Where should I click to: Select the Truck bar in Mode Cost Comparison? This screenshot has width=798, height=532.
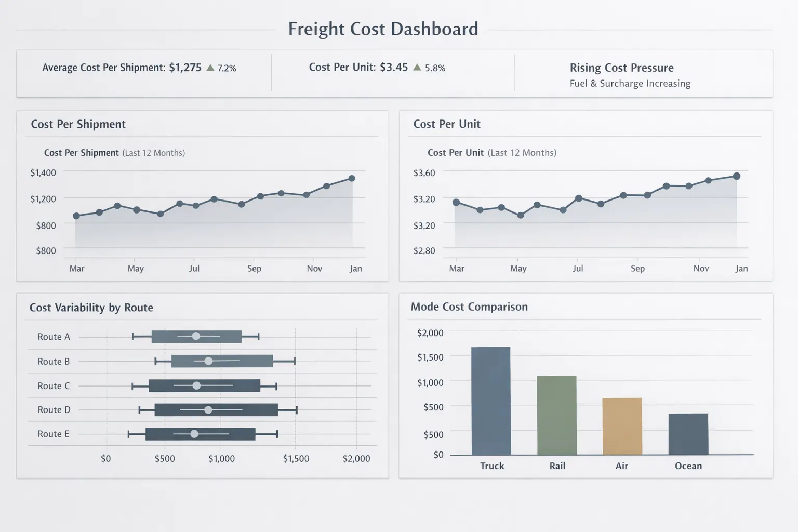(491, 400)
